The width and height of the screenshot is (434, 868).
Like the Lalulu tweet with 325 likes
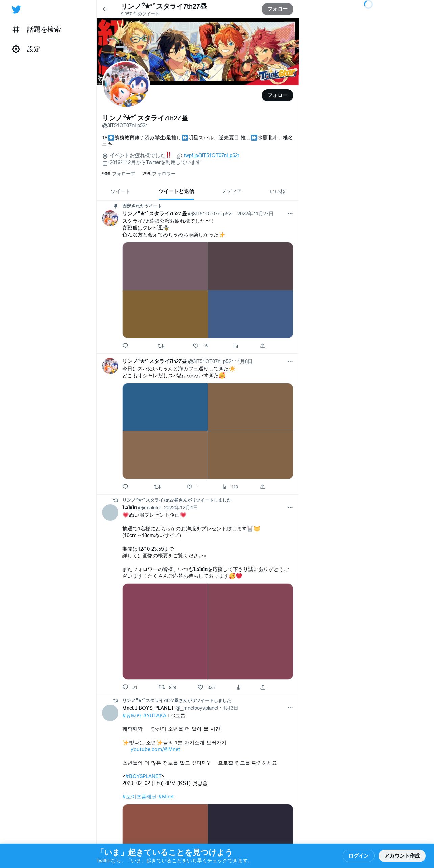pyautogui.click(x=200, y=687)
